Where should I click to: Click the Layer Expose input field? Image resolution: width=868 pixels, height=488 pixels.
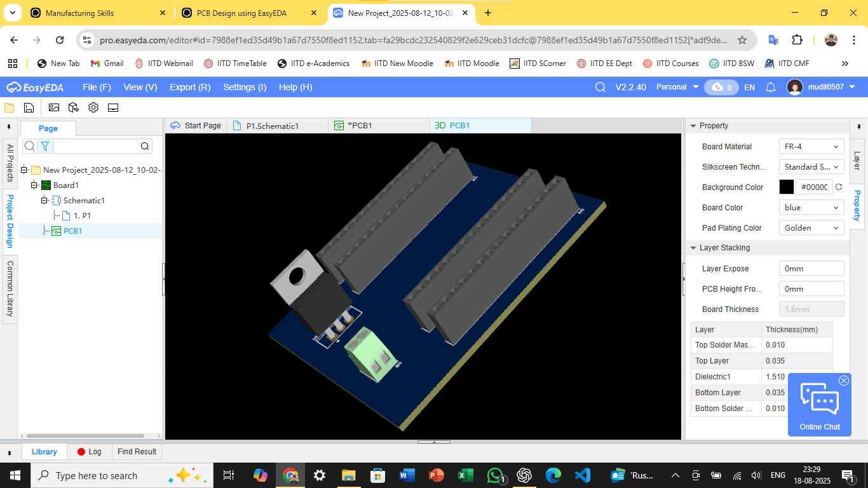pos(811,269)
